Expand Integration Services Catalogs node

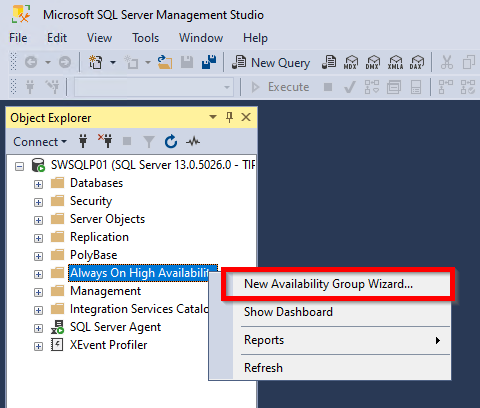pyautogui.click(x=38, y=310)
